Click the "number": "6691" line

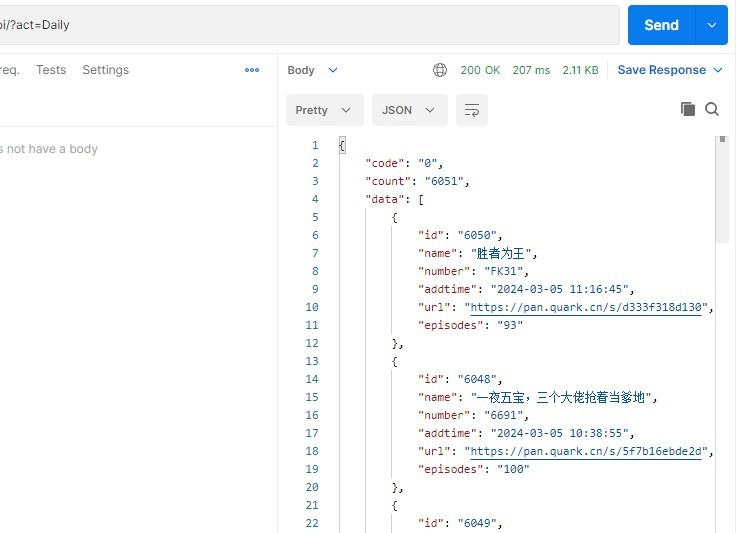click(x=473, y=415)
